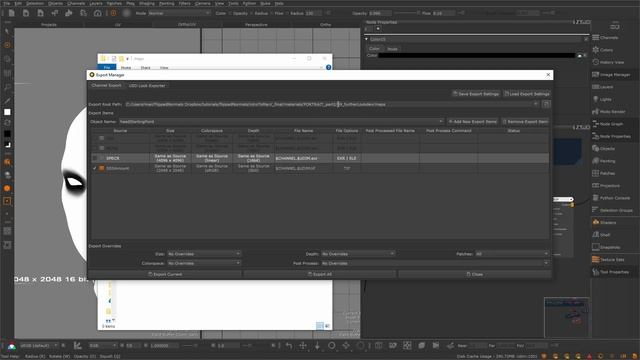Viewport: 640px width, 360px height.
Task: Click the Export Root Path field
Action: coord(331,104)
